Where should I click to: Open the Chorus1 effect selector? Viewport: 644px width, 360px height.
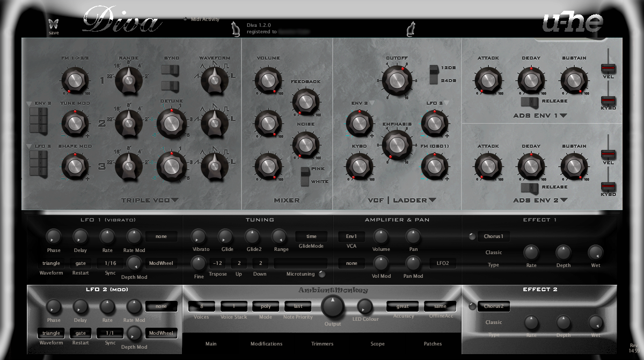point(494,236)
